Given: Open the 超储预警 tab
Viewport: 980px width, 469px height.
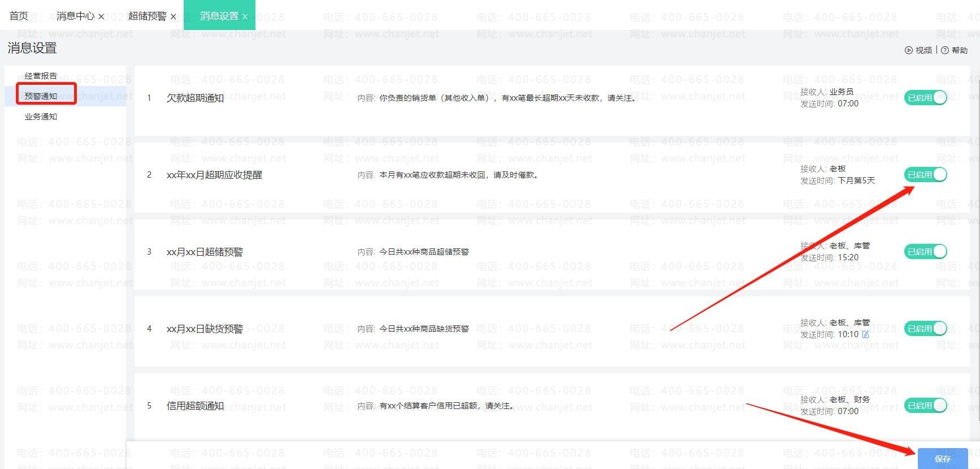Looking at the screenshot, I should tap(147, 16).
